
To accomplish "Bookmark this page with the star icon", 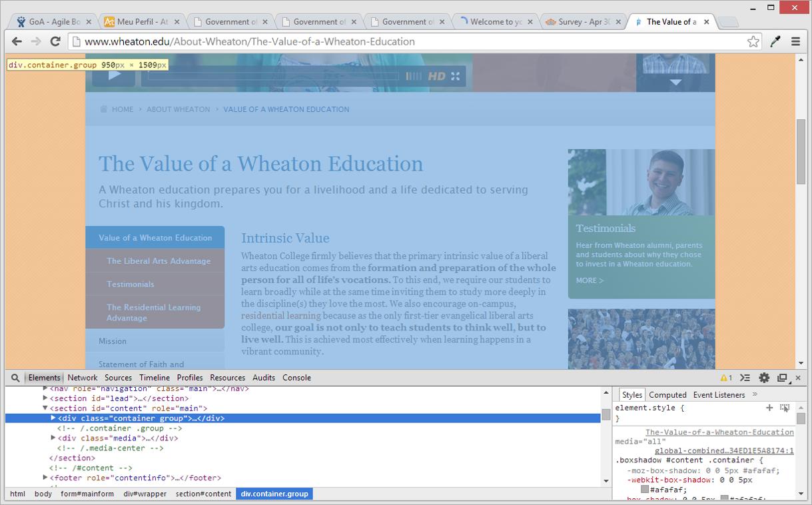I will [753, 41].
